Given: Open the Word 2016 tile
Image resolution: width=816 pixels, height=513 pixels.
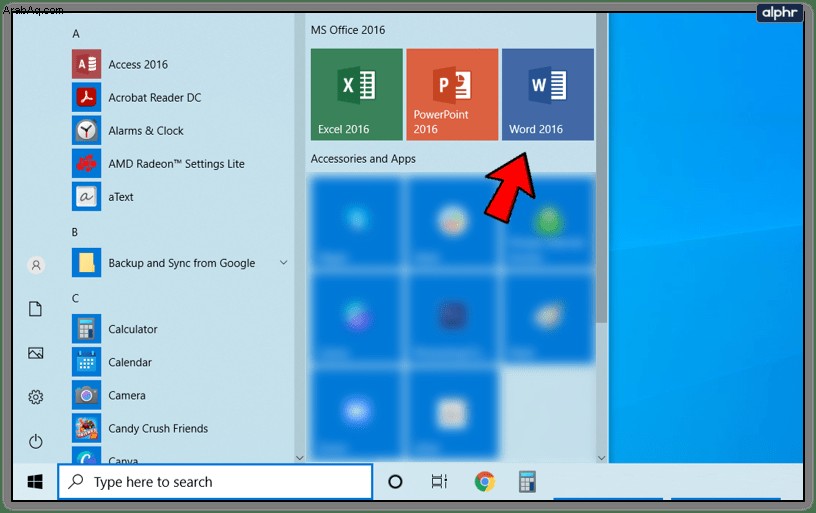Looking at the screenshot, I should point(547,94).
